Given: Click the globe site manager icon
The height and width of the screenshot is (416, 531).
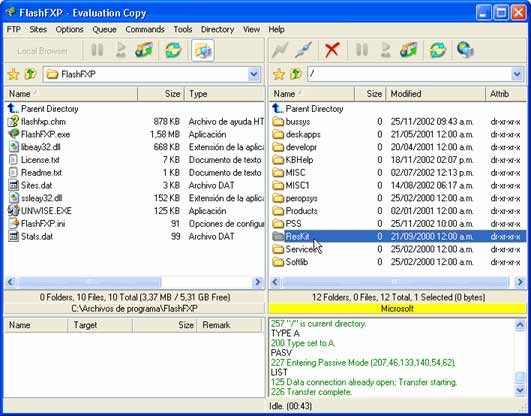Looking at the screenshot, I should [465, 50].
